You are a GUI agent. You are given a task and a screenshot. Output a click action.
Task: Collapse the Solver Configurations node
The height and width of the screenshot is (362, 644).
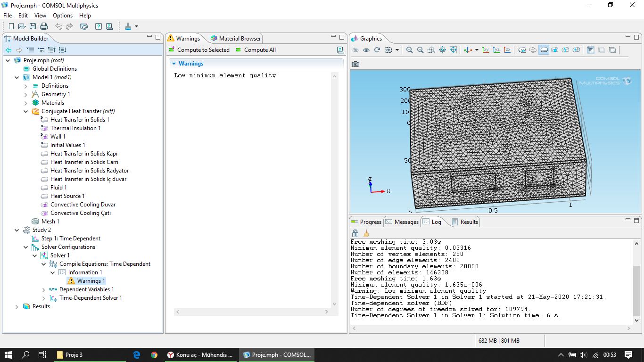point(26,247)
